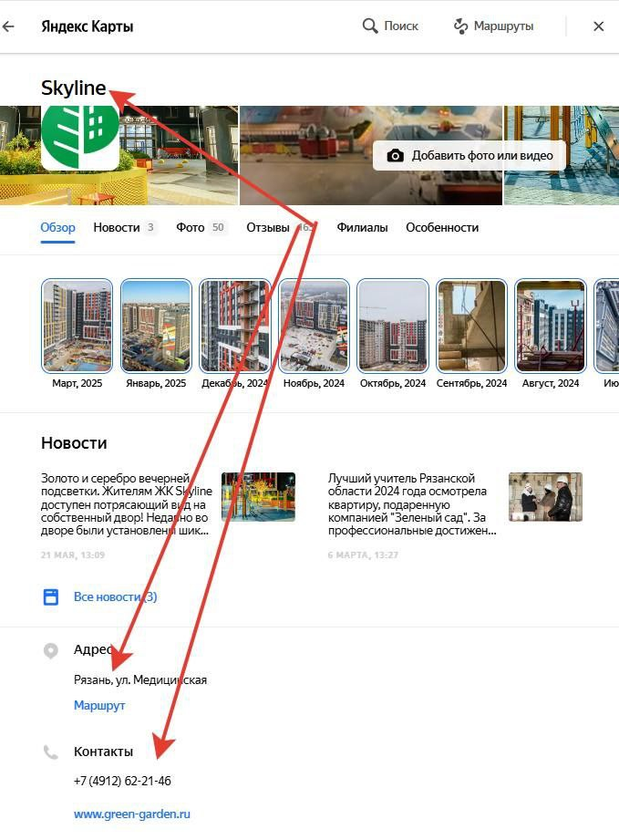Open the evening lighting news thumbnail

tap(258, 496)
